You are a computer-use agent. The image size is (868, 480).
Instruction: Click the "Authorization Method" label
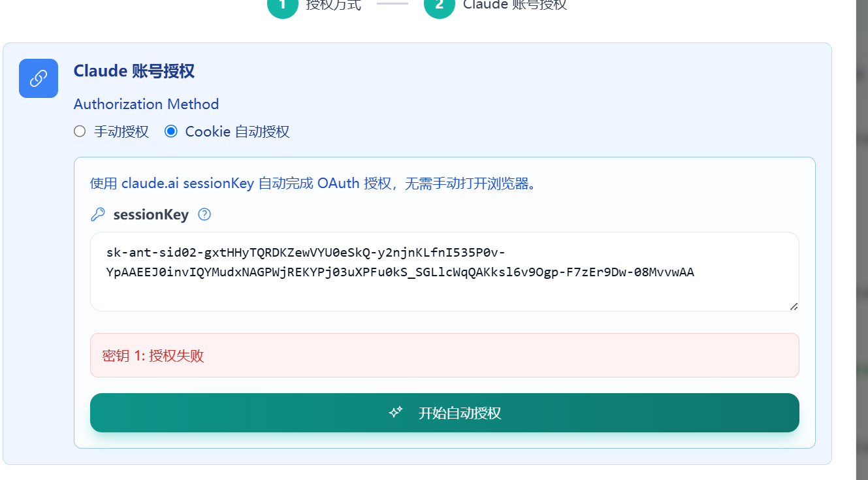[146, 104]
